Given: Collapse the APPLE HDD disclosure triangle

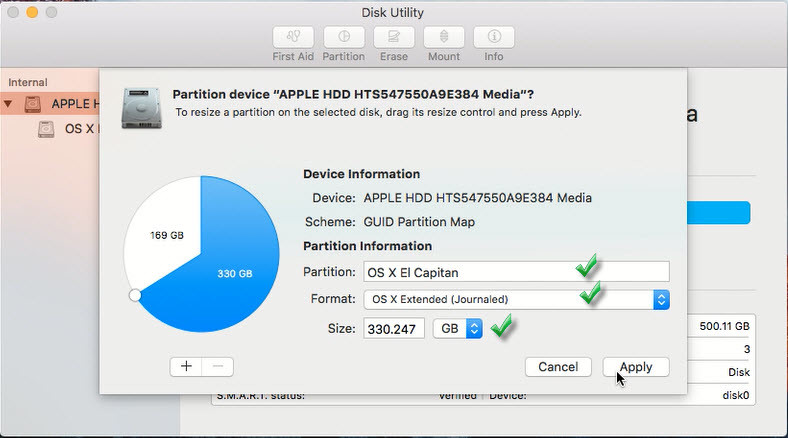Looking at the screenshot, I should point(8,104).
